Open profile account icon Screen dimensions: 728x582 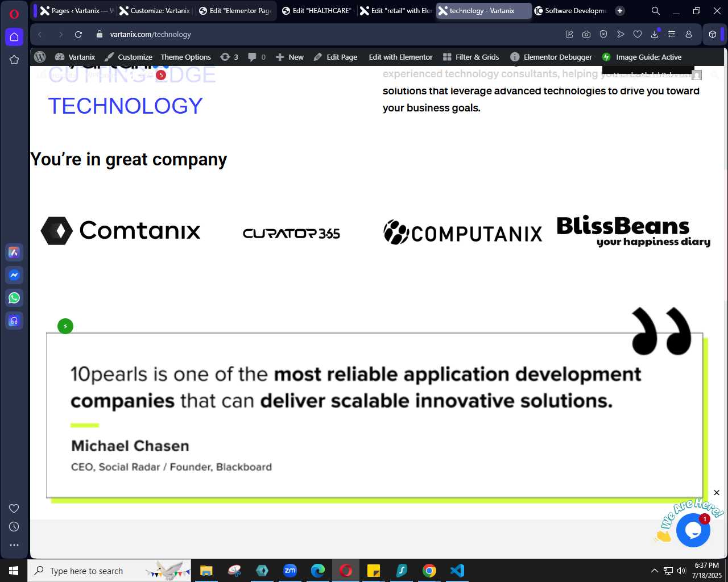689,34
